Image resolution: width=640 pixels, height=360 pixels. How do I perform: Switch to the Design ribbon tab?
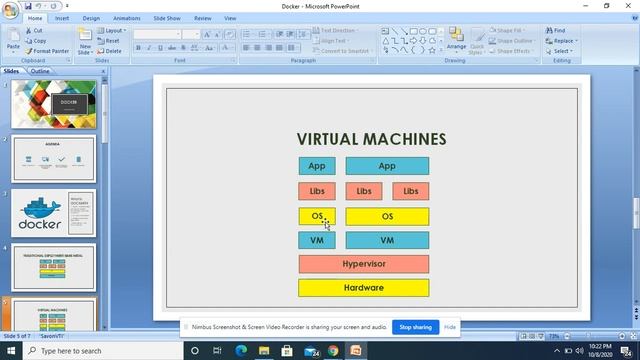[91, 18]
